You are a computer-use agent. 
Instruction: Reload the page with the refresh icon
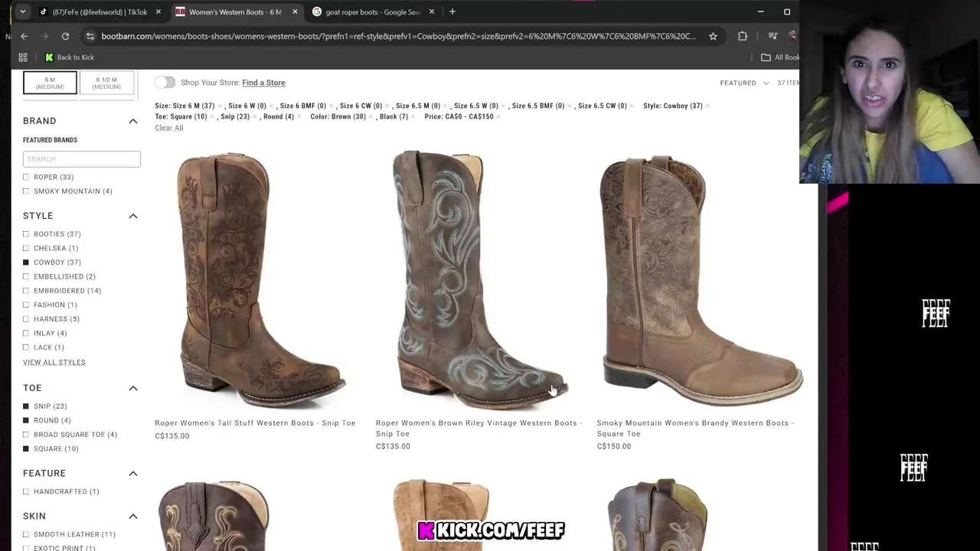(65, 36)
